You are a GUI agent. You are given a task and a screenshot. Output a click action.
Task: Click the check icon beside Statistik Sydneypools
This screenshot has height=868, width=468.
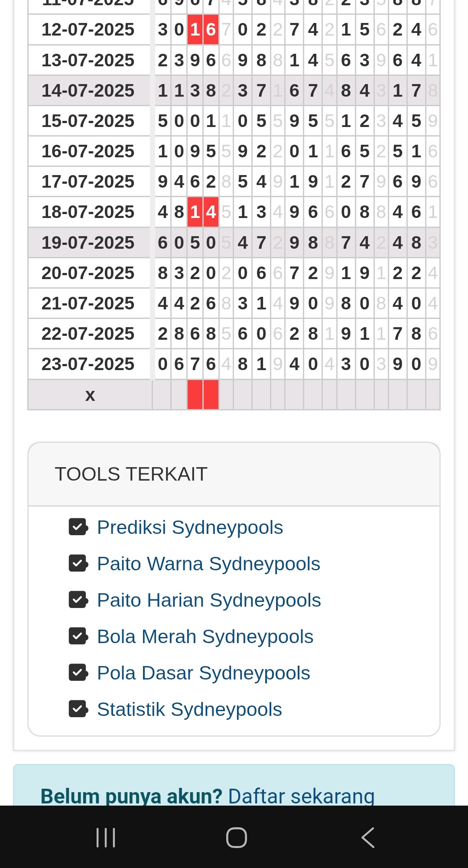coord(78,709)
